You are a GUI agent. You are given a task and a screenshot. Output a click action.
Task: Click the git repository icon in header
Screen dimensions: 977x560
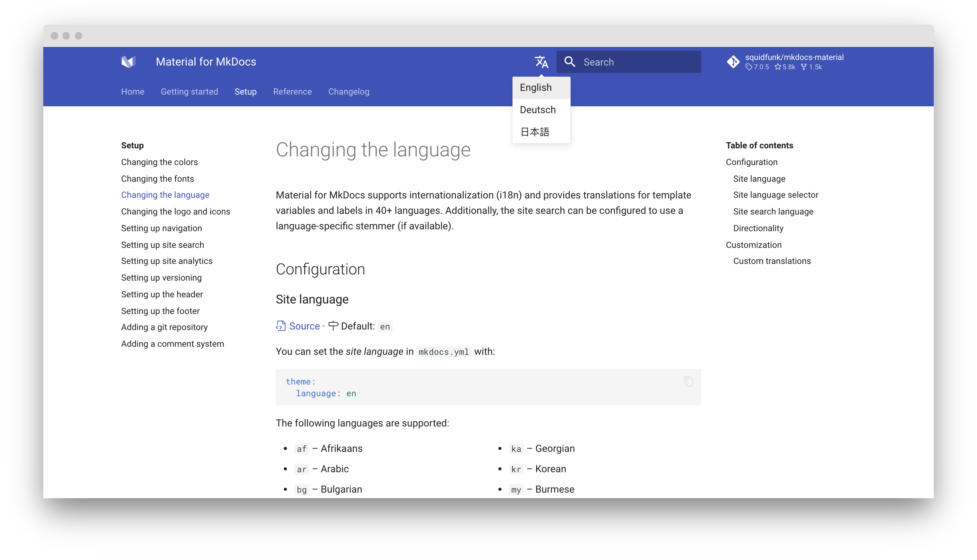733,62
